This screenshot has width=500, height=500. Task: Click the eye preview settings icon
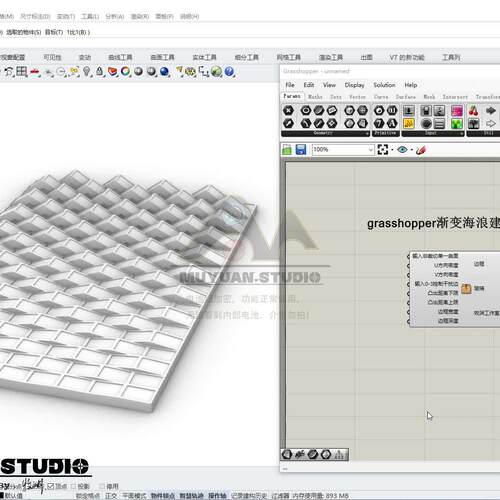point(402,149)
